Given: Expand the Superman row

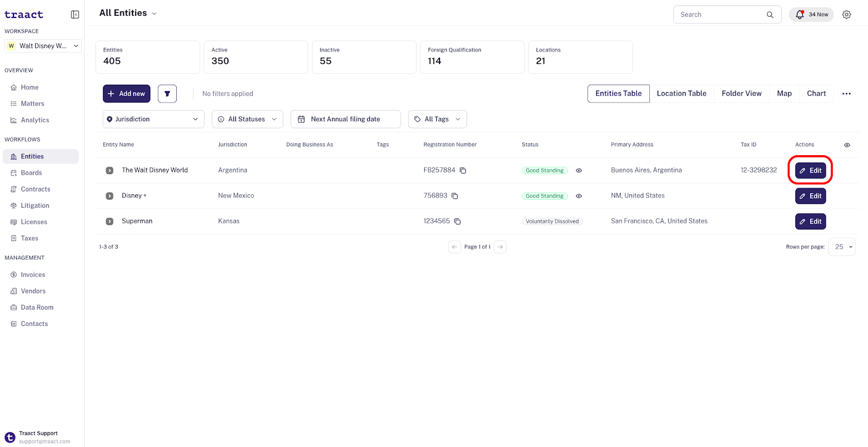Looking at the screenshot, I should tap(110, 221).
